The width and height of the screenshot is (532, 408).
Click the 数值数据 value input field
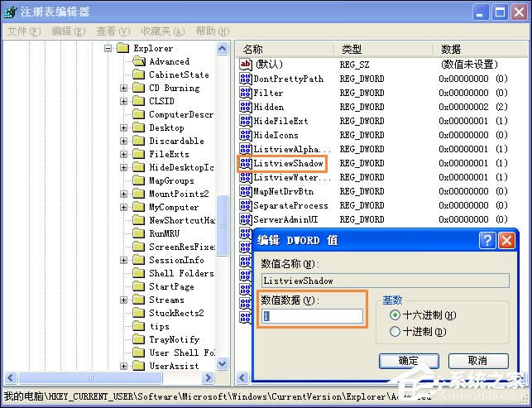click(313, 316)
